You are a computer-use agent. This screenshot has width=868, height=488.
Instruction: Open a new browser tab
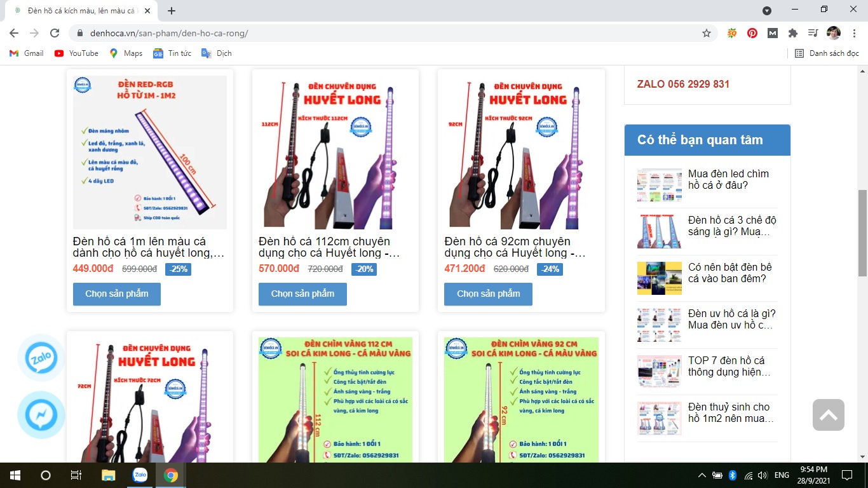click(172, 11)
